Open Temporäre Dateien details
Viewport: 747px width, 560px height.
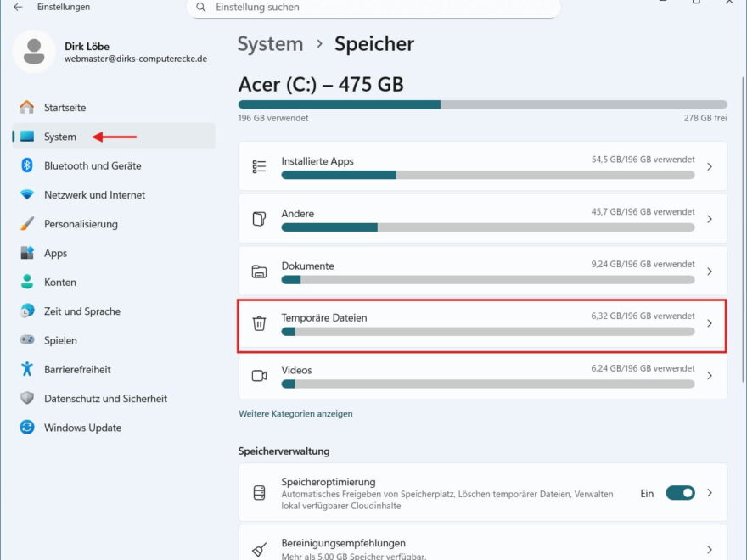481,323
